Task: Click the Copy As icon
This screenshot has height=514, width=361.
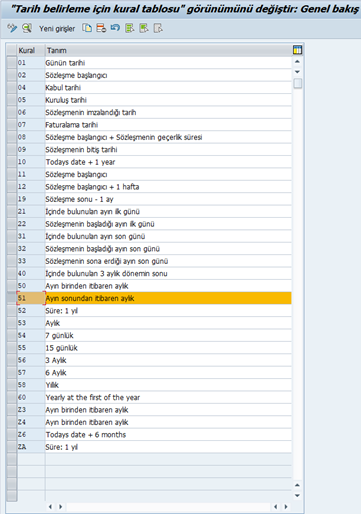Action: [87, 28]
